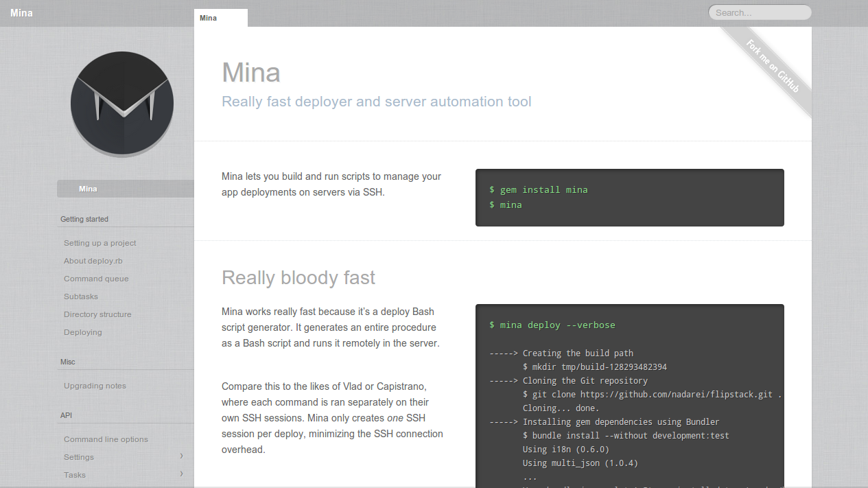This screenshot has width=868, height=488.
Task: Click the 'Really fast deployer' subtitle
Action: point(377,102)
